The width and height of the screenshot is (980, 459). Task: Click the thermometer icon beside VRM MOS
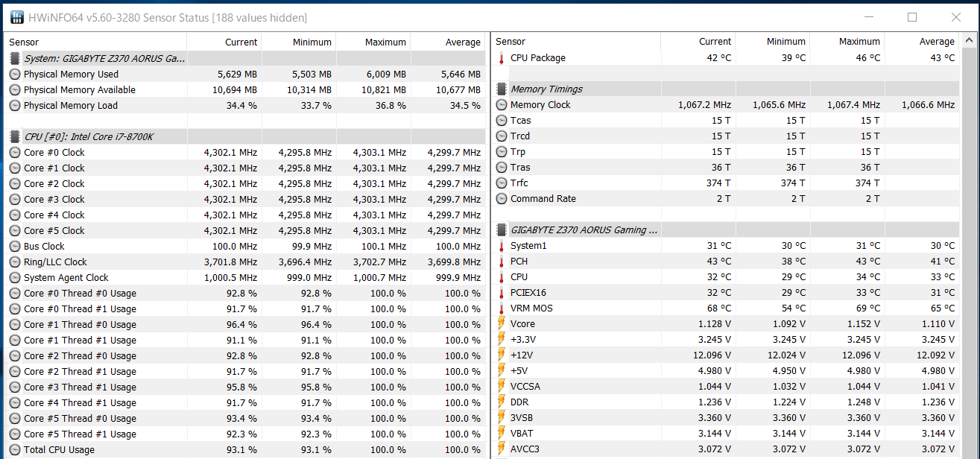coord(502,308)
